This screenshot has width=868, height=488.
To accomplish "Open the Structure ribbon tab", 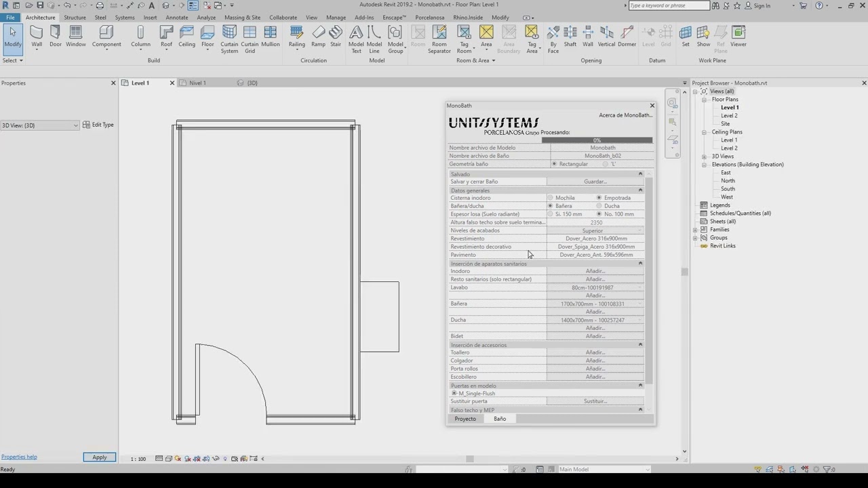I will (75, 18).
